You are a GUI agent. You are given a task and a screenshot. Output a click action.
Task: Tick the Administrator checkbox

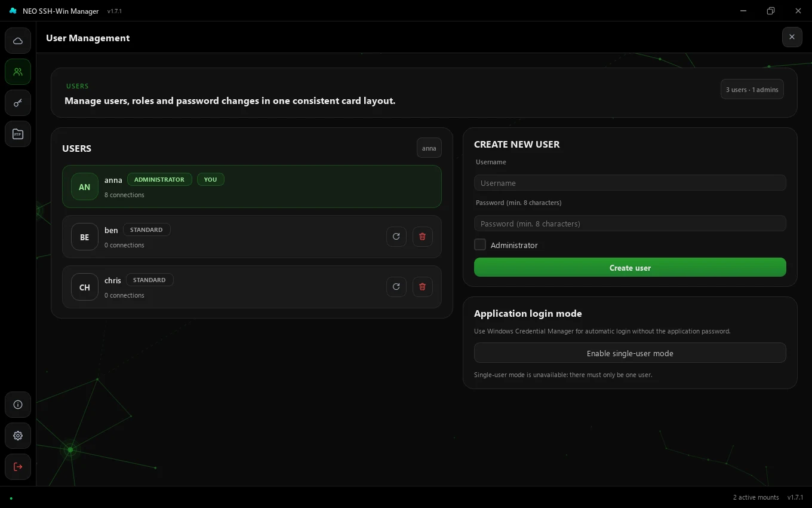(x=480, y=244)
